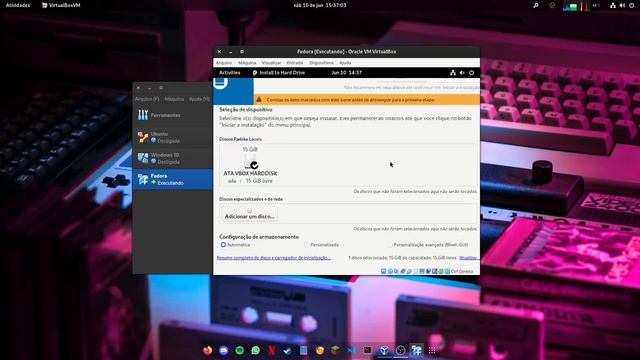Click the Ctrl Direito host key label
This screenshot has width=640, height=360.
(462, 271)
